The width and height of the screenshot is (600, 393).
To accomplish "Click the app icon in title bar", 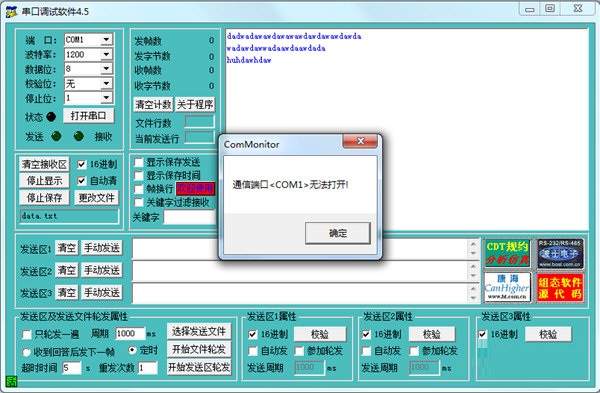I will pos(11,12).
